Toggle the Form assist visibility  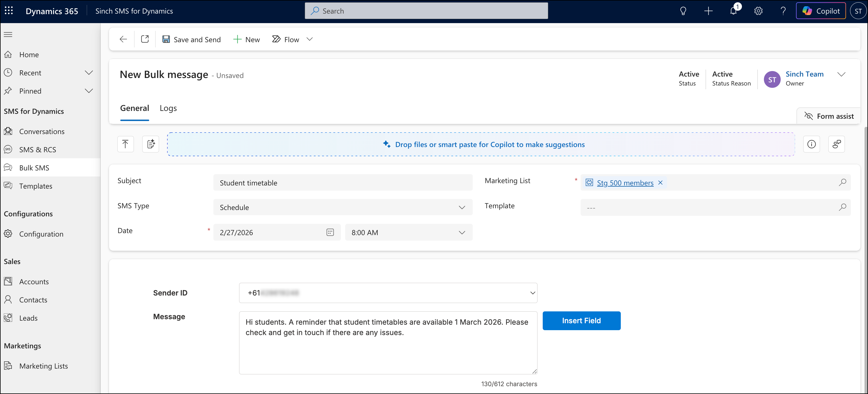pos(829,116)
